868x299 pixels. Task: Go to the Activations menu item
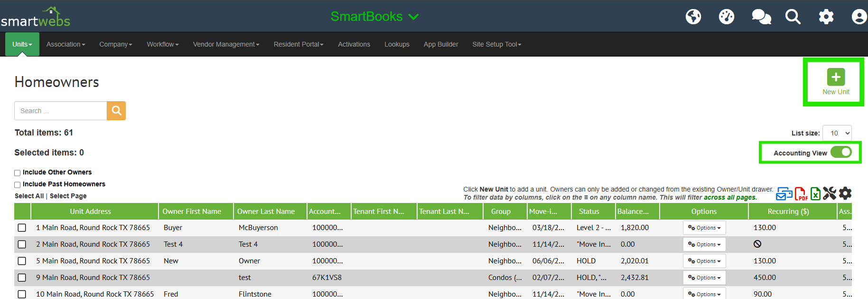(x=354, y=44)
